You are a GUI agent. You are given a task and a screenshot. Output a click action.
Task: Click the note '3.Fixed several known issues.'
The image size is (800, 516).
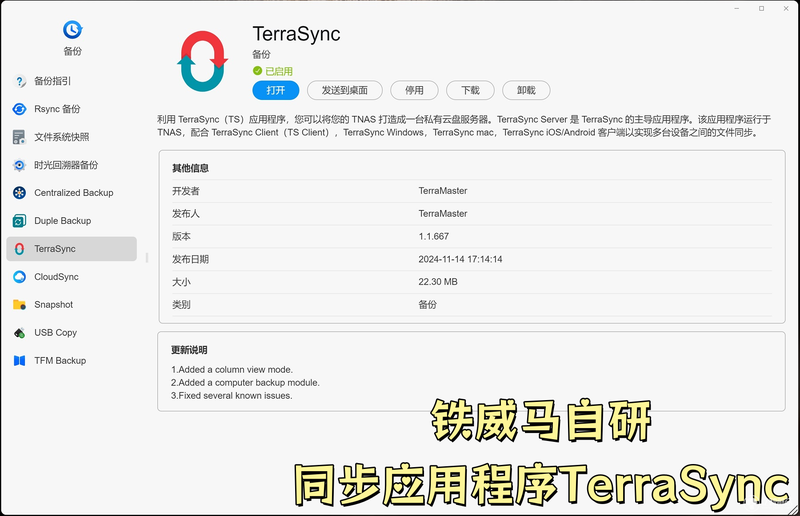pyautogui.click(x=232, y=396)
